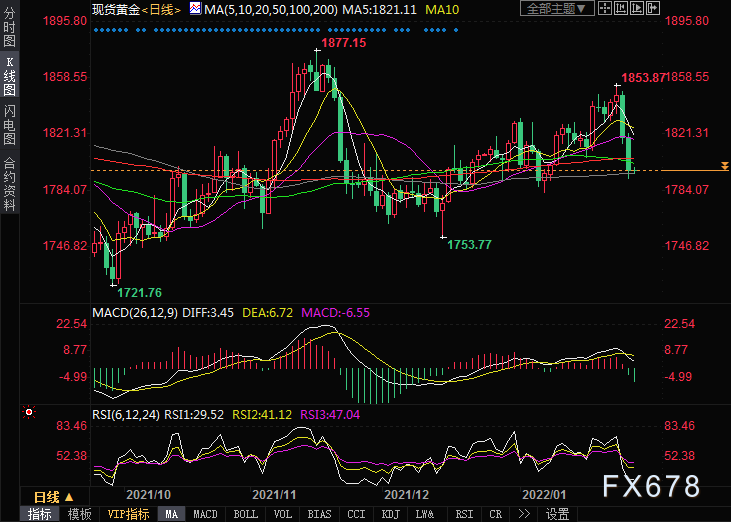Click the 1853.87 peak price label
731x522 pixels.
click(643, 78)
